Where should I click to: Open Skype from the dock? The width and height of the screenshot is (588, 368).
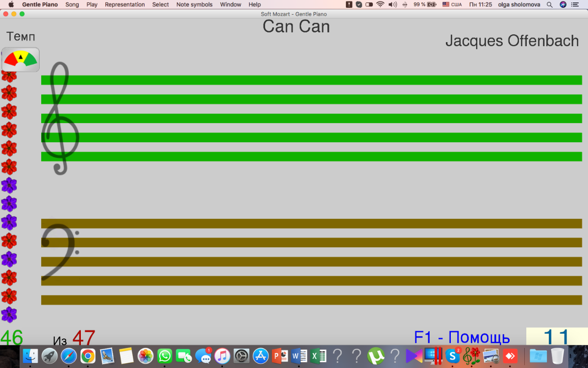(453, 356)
